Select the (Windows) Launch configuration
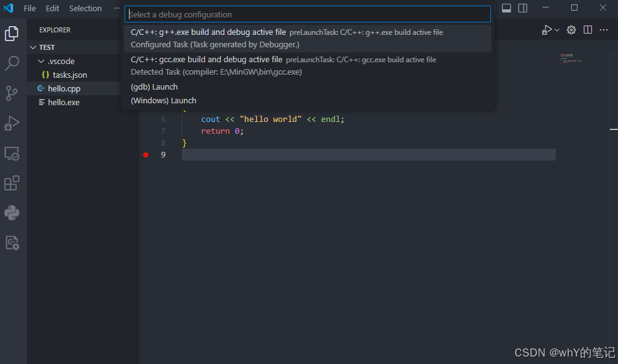Screen dimensions: 618x364 (308, 100)
